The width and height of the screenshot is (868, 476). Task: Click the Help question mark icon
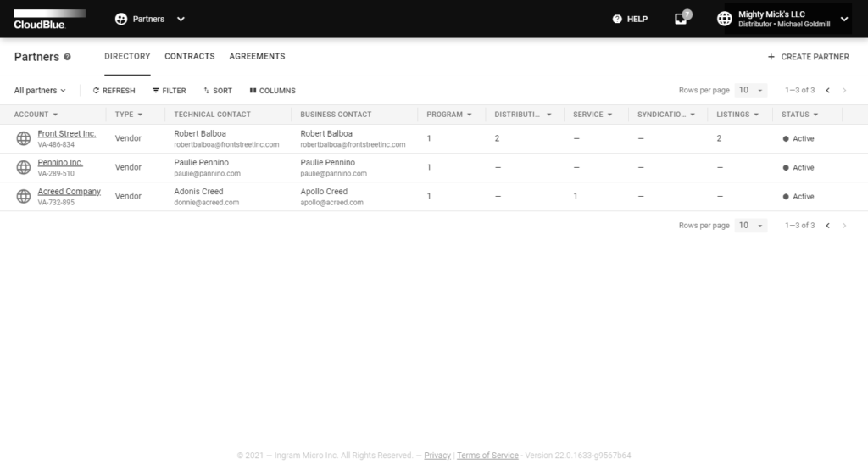pos(617,19)
